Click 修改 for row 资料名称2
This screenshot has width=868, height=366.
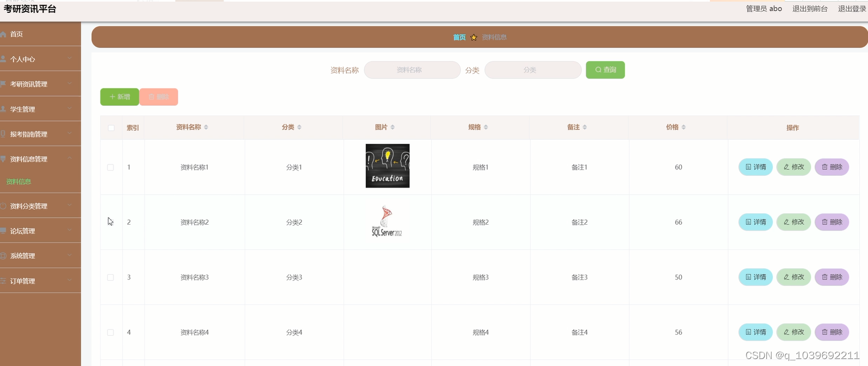pos(794,222)
